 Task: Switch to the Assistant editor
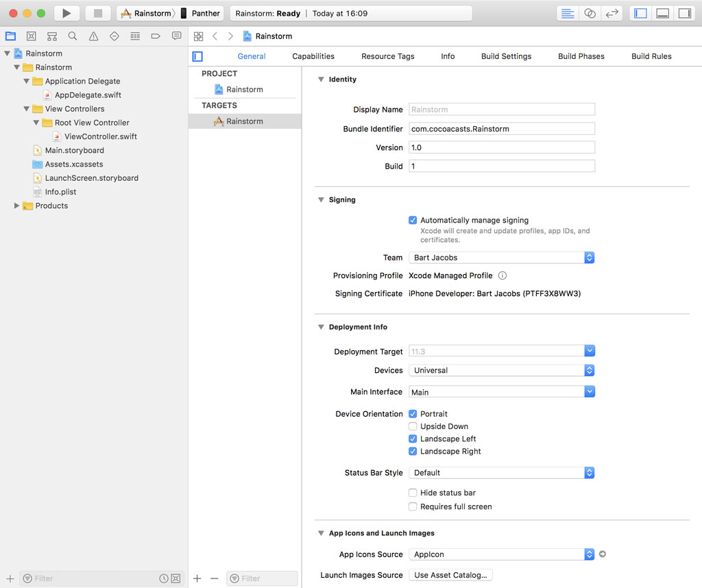590,13
